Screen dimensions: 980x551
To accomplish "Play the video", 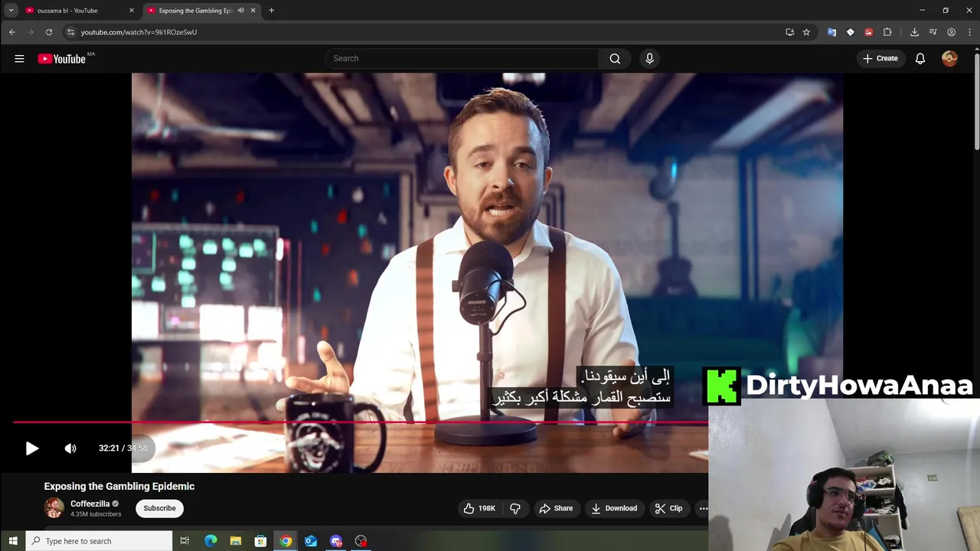I will click(31, 448).
